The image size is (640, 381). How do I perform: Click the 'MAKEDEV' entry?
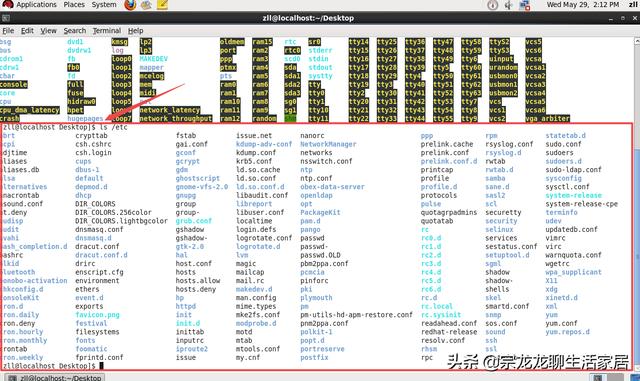pos(153,59)
